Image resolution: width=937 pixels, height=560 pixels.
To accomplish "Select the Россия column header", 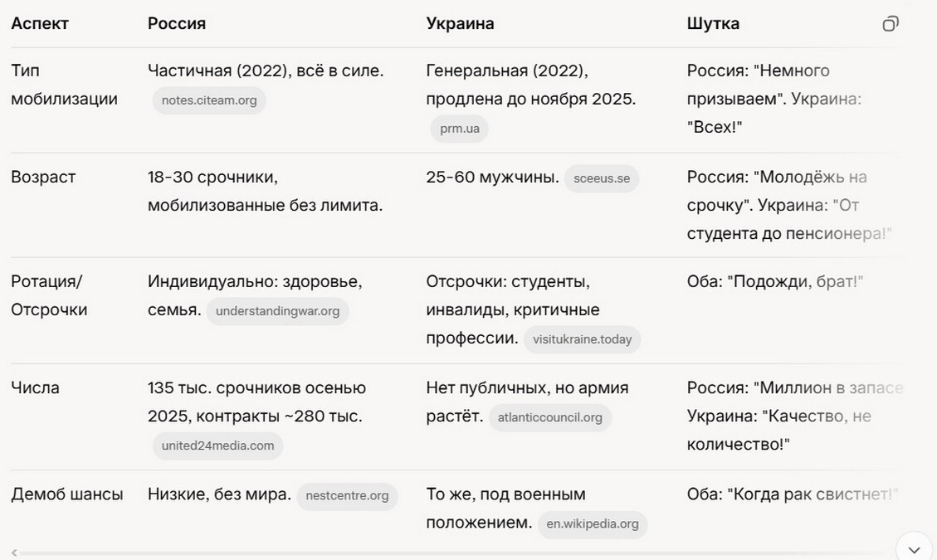I will (177, 23).
